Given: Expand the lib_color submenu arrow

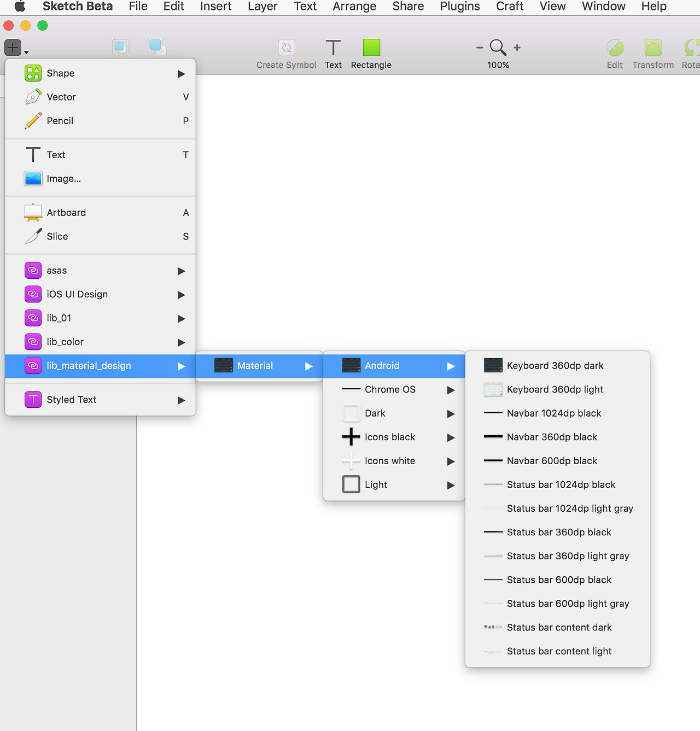Looking at the screenshot, I should [x=181, y=342].
